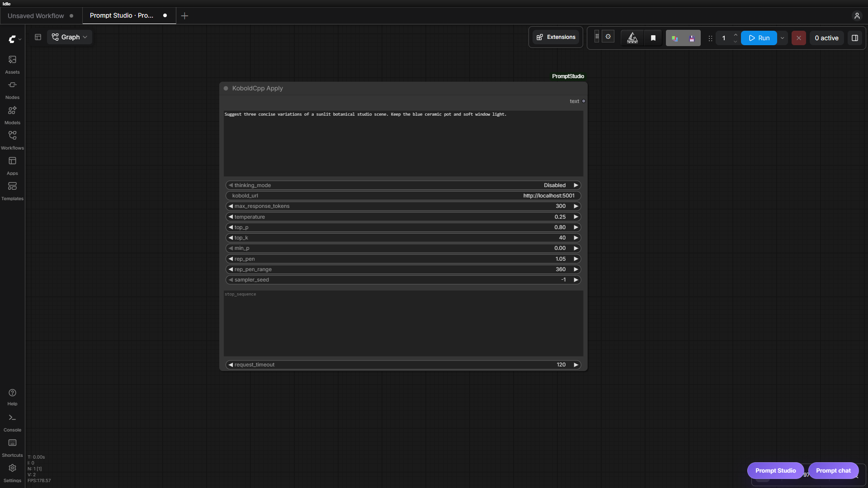Open the Workflows sidebar panel
The height and width of the screenshot is (488, 868).
[x=12, y=141]
